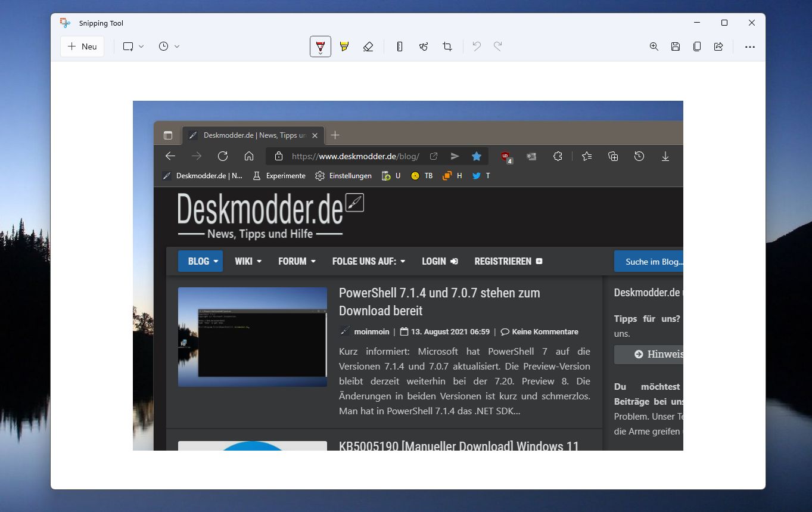812x512 pixels.
Task: Click Keine Kommentare under the PowerShell article
Action: (540, 332)
